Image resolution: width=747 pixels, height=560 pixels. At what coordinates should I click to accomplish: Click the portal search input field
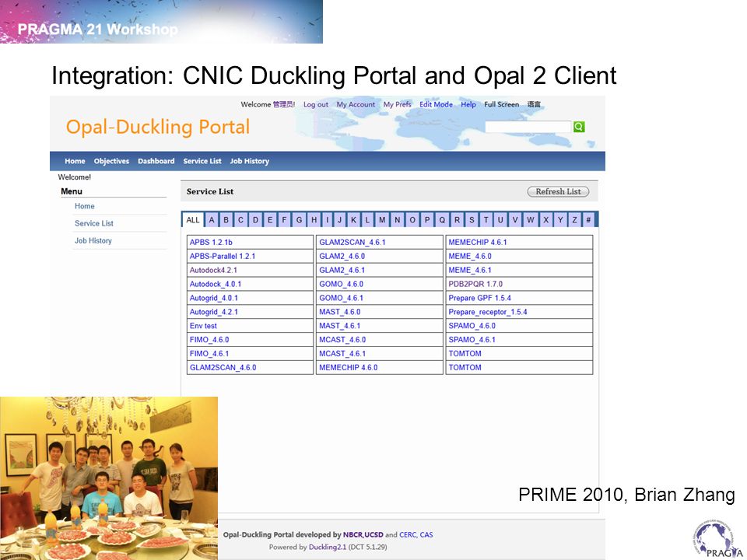pos(528,127)
